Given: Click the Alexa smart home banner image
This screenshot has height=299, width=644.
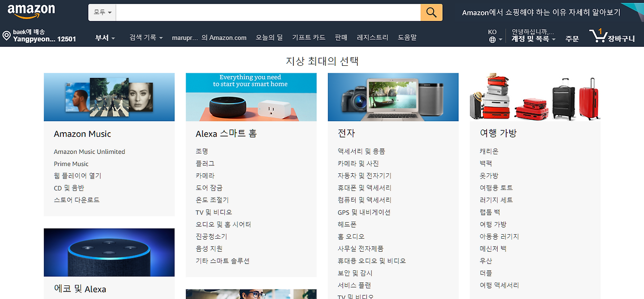Looking at the screenshot, I should tap(251, 97).
